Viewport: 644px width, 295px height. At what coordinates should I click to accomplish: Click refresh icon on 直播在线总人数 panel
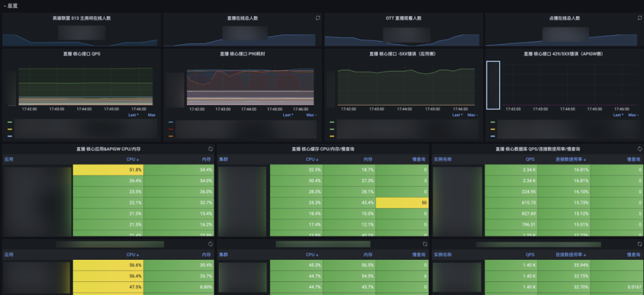pos(317,18)
